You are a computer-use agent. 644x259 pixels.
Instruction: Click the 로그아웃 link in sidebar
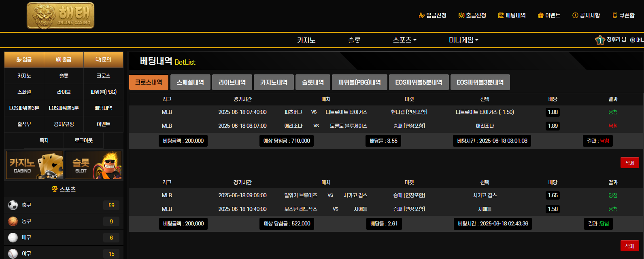tap(83, 140)
